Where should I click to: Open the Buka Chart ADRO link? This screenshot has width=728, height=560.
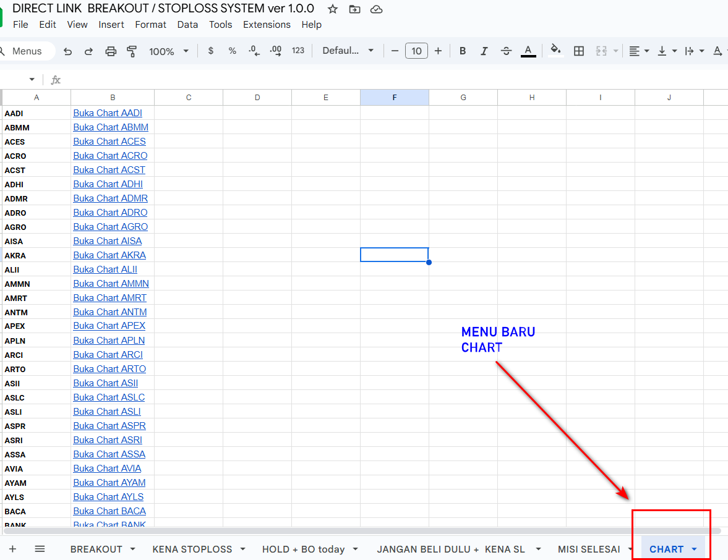point(110,213)
